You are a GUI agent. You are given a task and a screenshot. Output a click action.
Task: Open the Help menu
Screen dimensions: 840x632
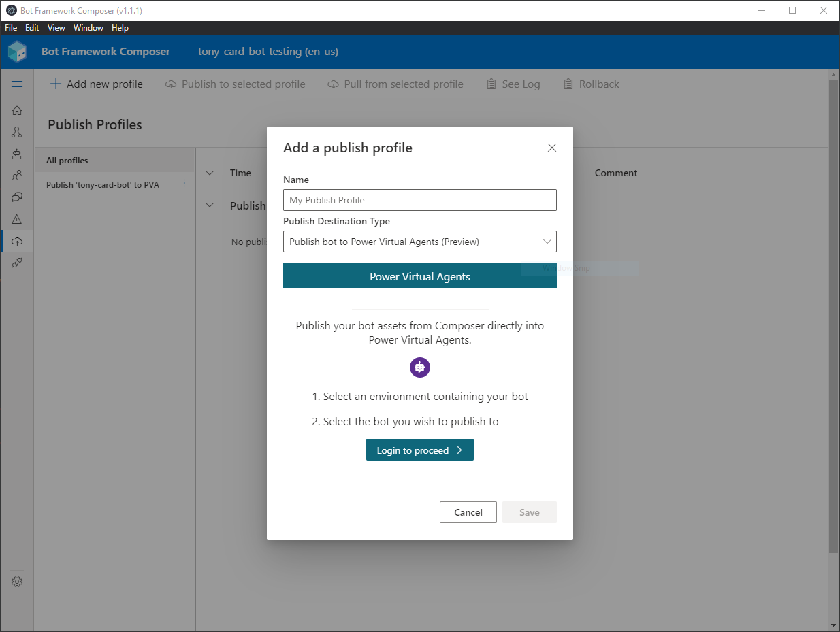click(120, 28)
